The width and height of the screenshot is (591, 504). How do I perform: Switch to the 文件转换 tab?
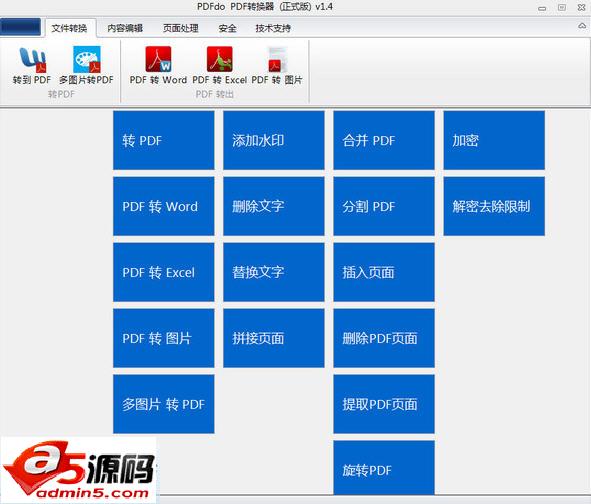click(69, 28)
